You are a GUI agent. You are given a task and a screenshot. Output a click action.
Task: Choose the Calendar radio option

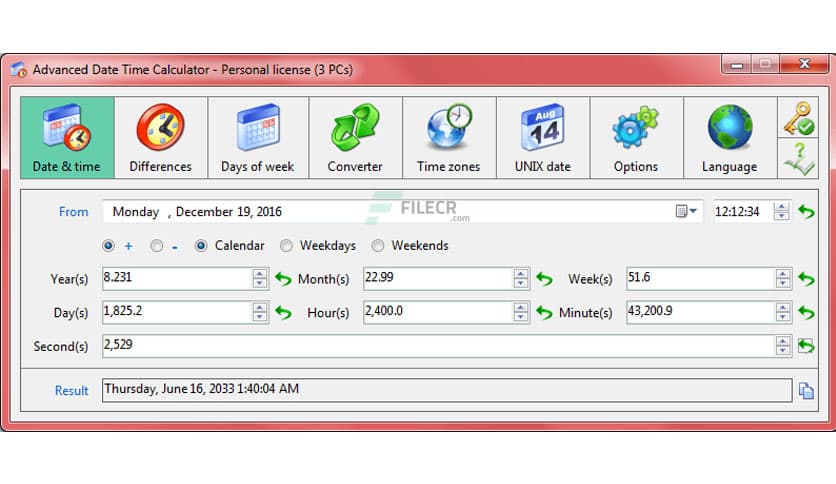point(201,246)
